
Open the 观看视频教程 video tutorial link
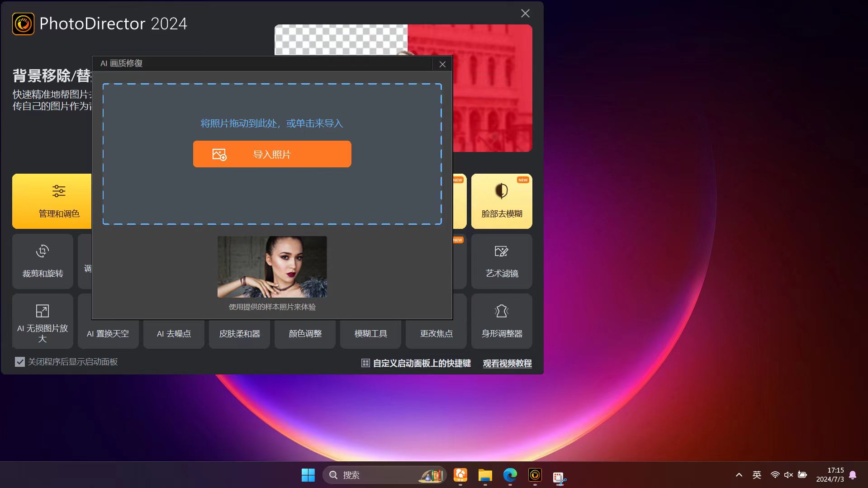click(x=507, y=363)
